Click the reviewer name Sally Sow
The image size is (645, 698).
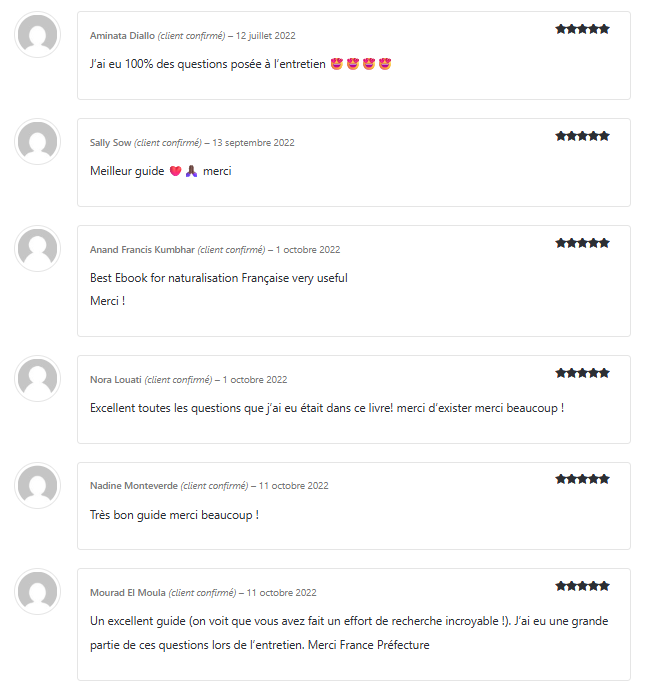[x=110, y=143]
